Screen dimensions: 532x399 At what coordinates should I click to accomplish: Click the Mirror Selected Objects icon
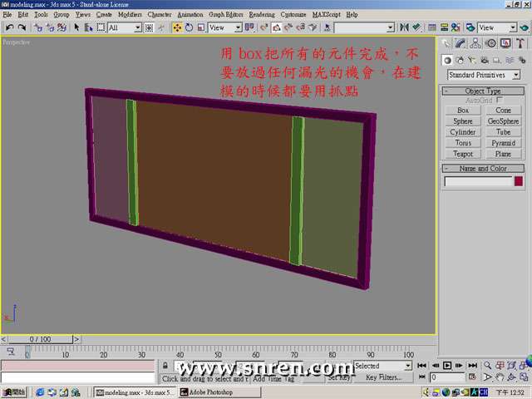click(x=404, y=27)
